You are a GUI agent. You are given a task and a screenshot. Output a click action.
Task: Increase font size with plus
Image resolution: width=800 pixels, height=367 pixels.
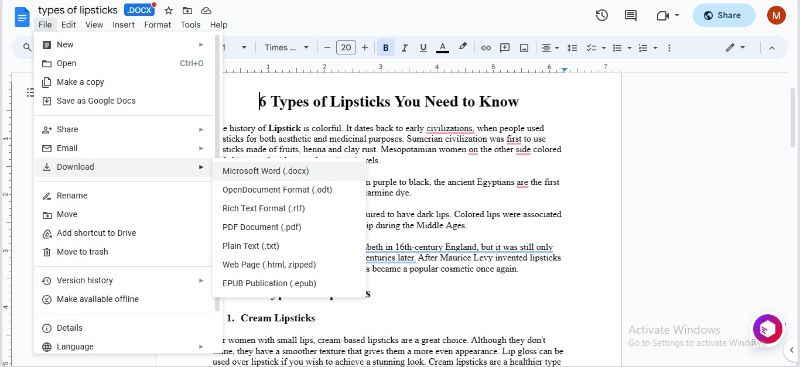(364, 47)
